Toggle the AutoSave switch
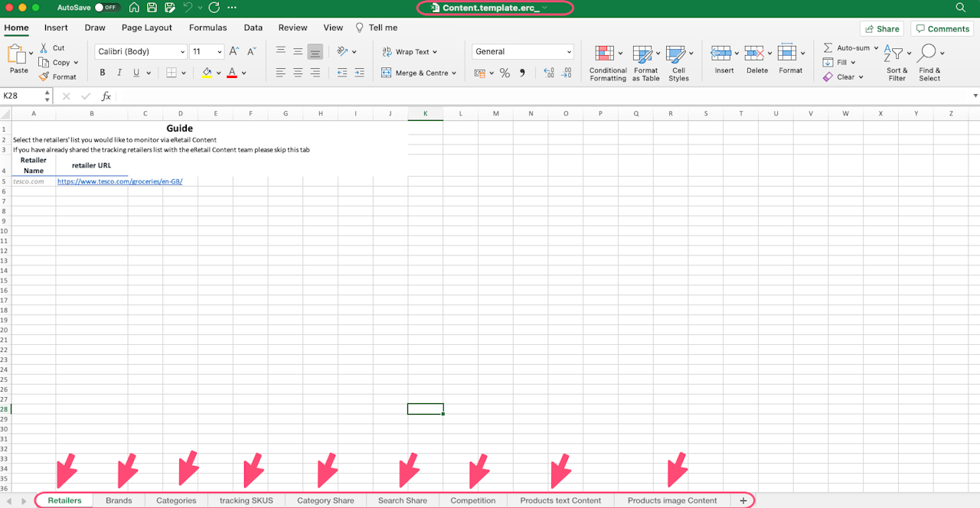Screen dimensions: 980x508 point(106,8)
